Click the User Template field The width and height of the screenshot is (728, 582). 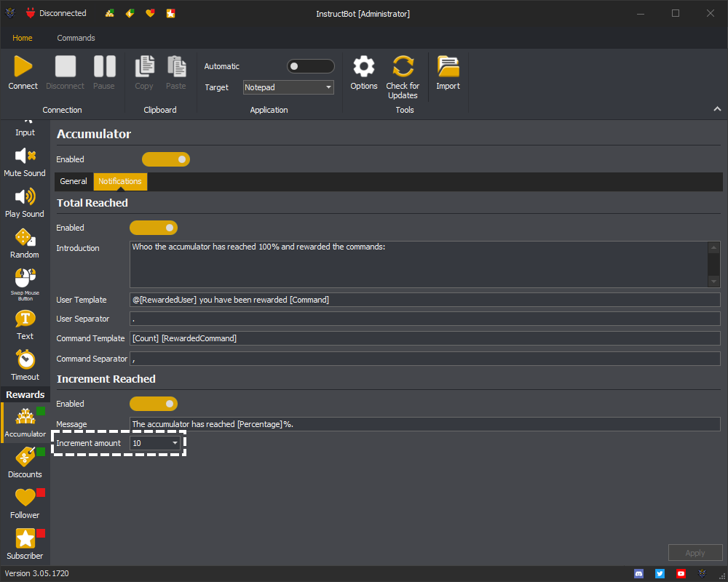click(x=425, y=300)
